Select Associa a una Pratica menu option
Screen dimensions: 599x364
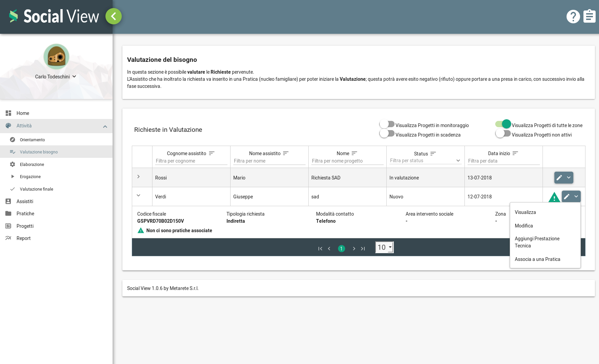coord(537,259)
